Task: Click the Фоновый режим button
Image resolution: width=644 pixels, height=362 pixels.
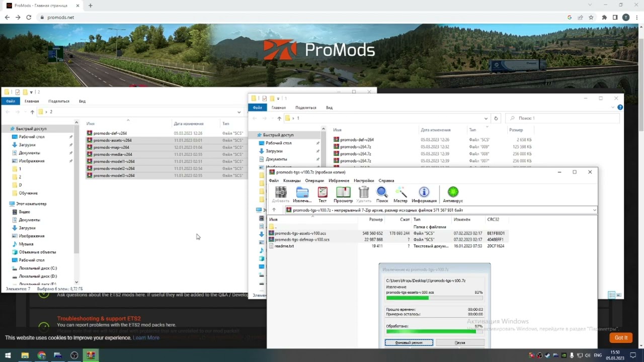Action: pos(409,342)
